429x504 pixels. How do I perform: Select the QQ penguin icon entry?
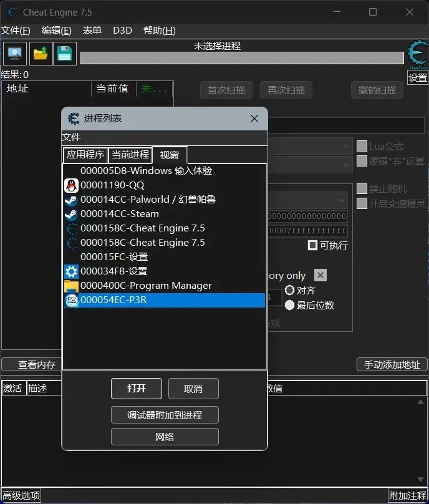pyautogui.click(x=71, y=185)
